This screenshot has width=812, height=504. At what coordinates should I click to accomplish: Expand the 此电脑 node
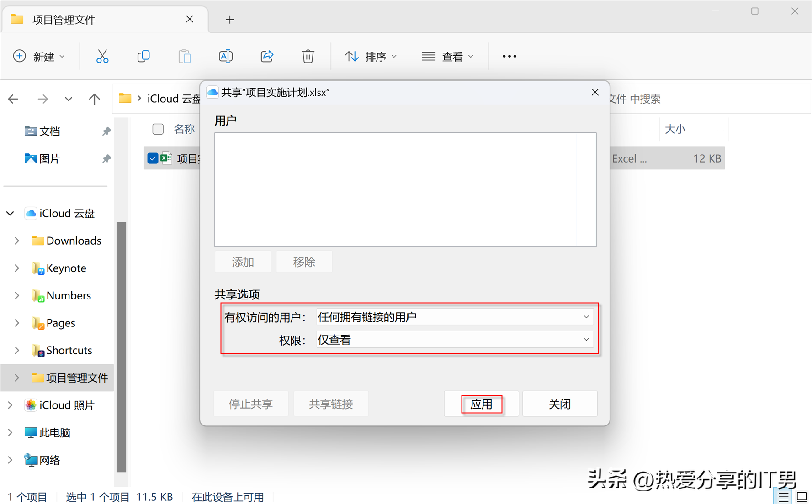[10, 432]
